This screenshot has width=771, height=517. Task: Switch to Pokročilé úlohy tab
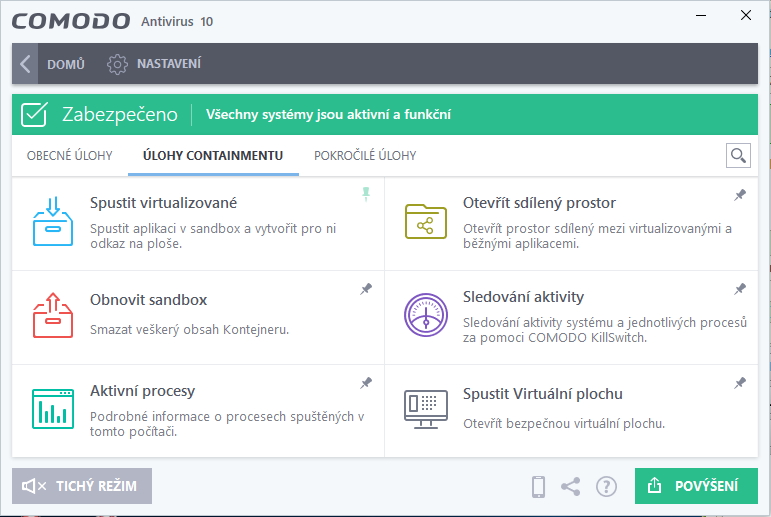(365, 156)
